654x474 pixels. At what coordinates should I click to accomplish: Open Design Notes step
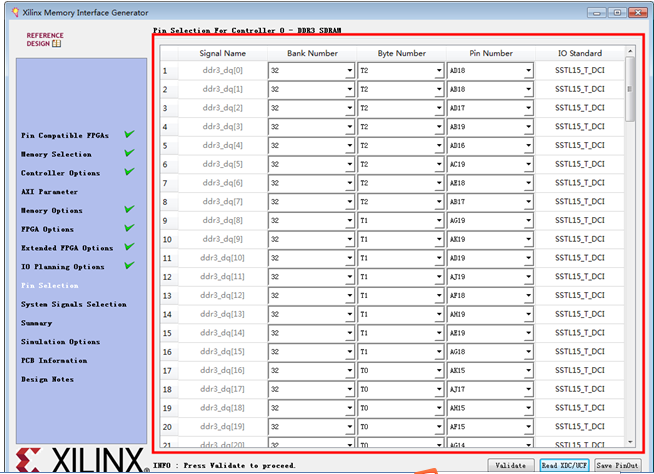pos(48,380)
